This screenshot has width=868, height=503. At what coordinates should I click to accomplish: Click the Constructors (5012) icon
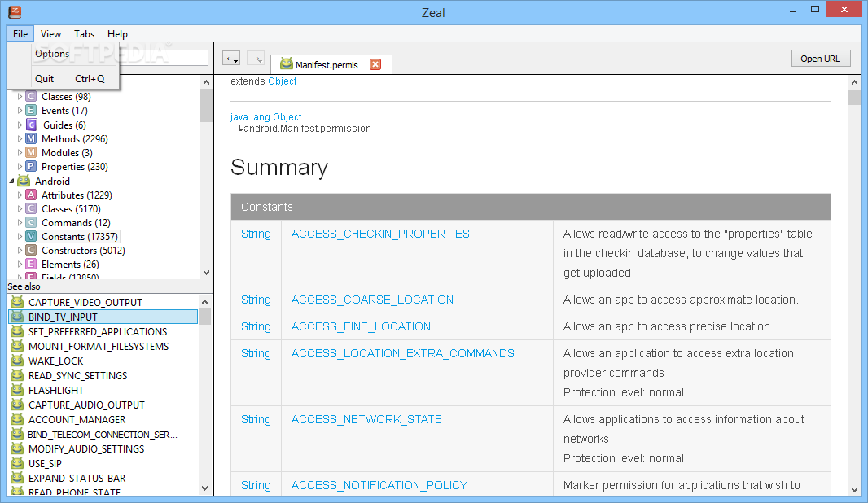point(32,250)
